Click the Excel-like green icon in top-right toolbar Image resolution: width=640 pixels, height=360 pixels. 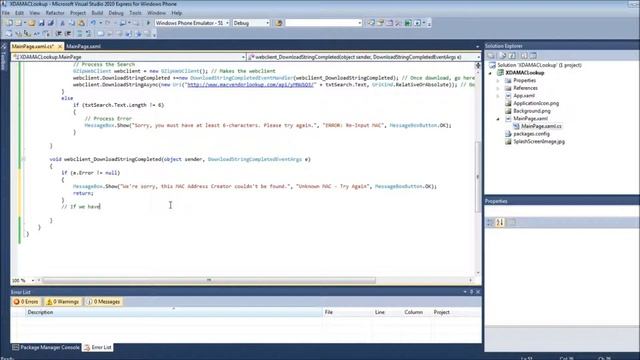point(408,23)
